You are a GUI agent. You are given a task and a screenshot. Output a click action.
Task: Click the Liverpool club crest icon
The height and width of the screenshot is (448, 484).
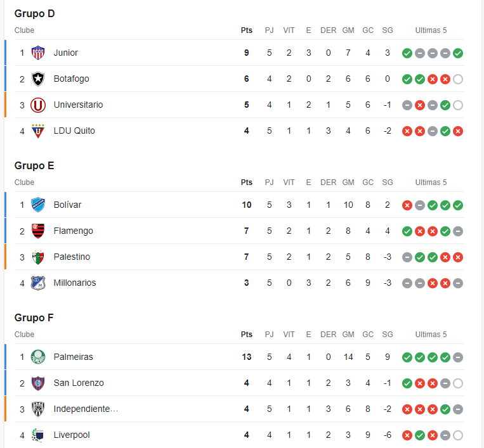[x=38, y=435]
